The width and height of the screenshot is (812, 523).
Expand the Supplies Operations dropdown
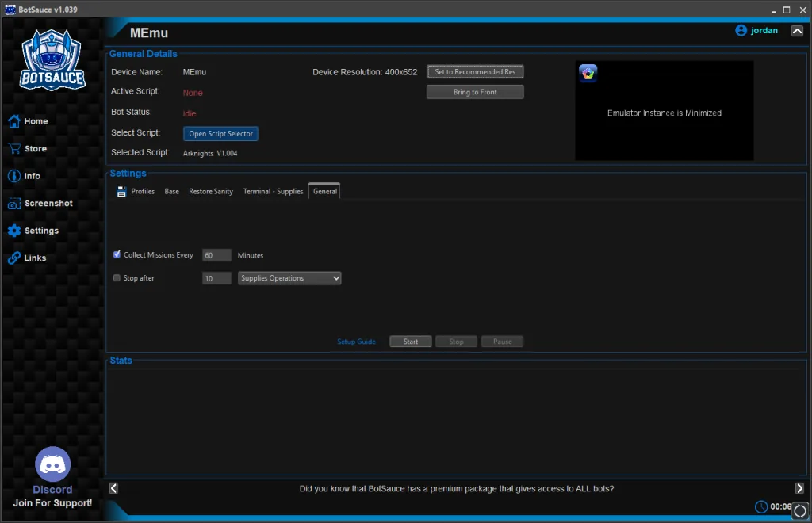point(289,278)
